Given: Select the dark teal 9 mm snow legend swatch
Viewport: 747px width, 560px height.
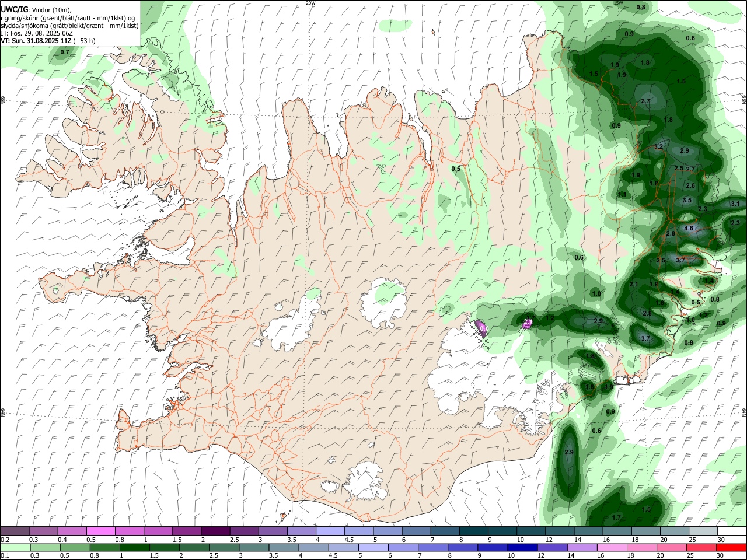Looking at the screenshot, I should [x=502, y=531].
